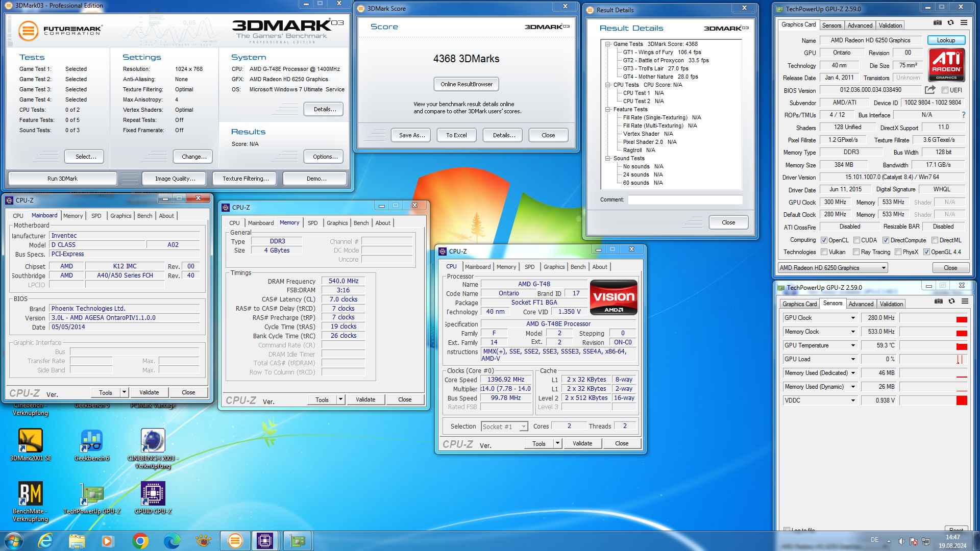Click Lookup button in GPU-Z

click(946, 40)
